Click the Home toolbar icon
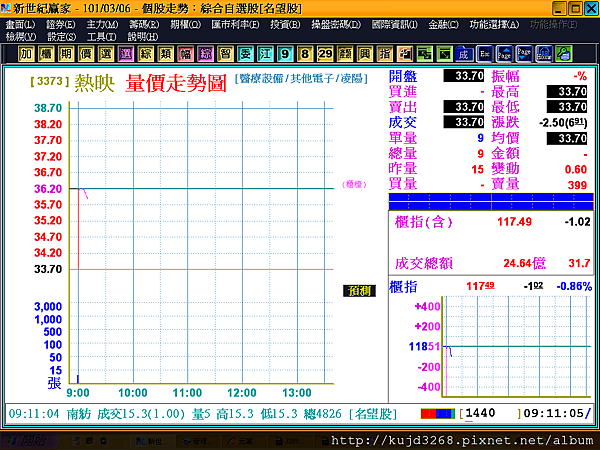This screenshot has width=600, height=450. point(544,54)
